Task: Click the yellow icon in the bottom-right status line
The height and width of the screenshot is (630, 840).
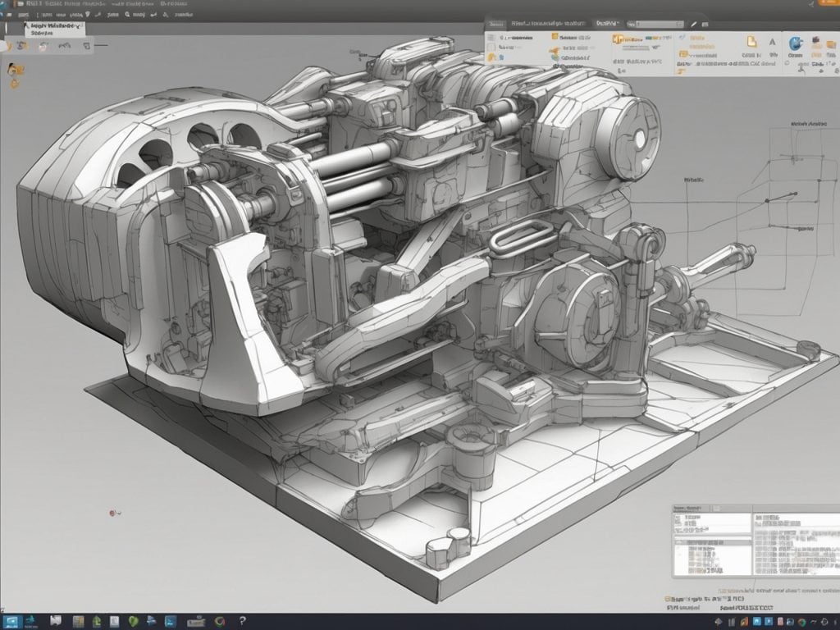Action: pos(668,599)
